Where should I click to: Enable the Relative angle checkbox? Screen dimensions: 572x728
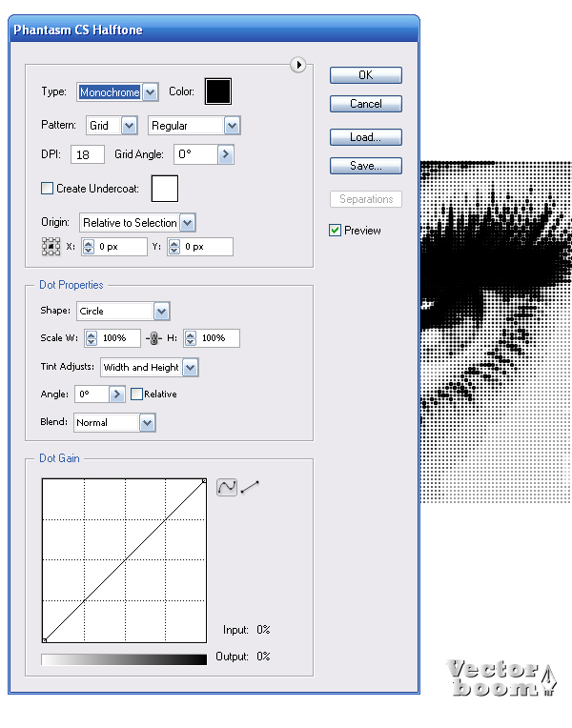point(136,394)
